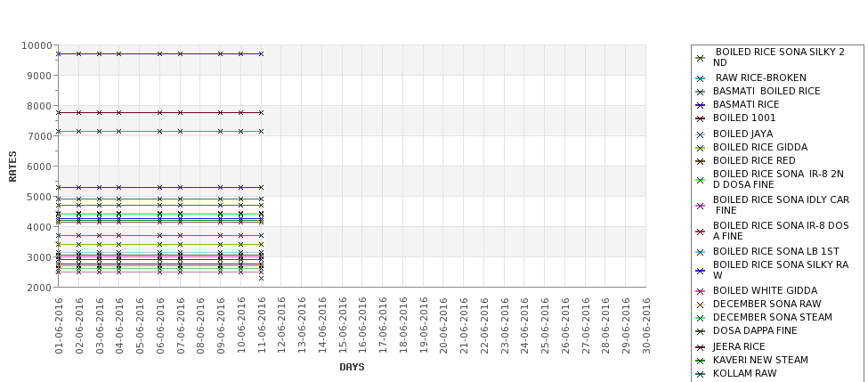Click the 06-06-2016 x-axis date label
Screen dimensions: 868x382
tap(160, 326)
